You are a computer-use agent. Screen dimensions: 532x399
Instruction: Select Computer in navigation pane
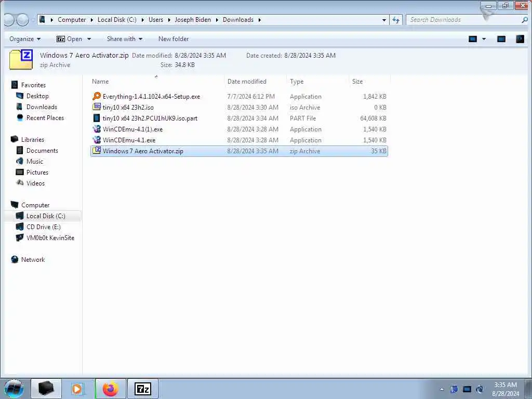(35, 205)
